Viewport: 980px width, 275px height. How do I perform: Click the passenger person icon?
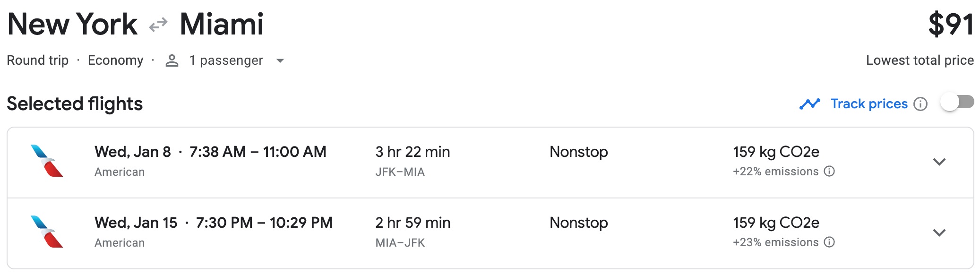[x=172, y=60]
